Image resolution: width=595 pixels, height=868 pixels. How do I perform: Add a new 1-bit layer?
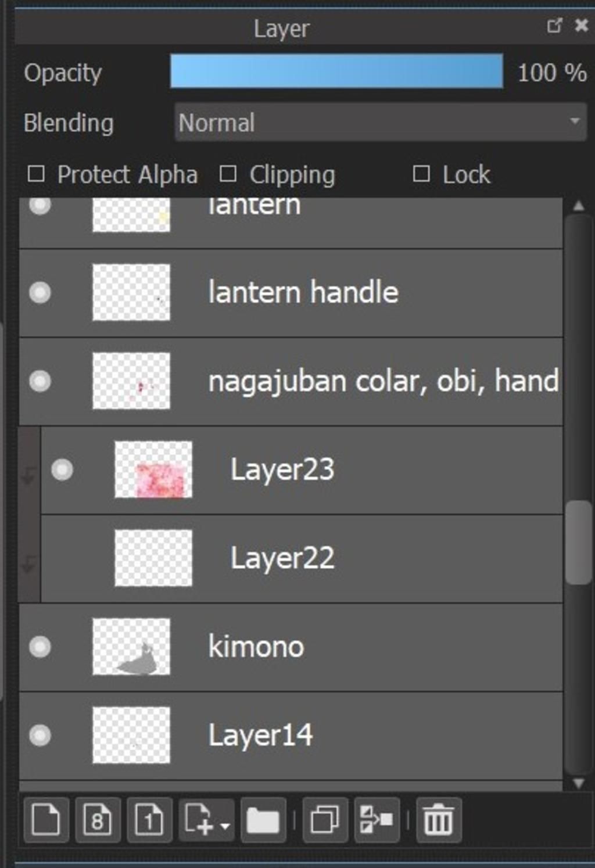[149, 820]
